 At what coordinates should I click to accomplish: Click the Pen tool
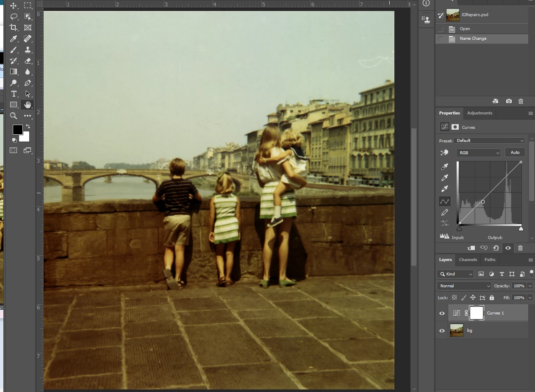click(x=28, y=83)
